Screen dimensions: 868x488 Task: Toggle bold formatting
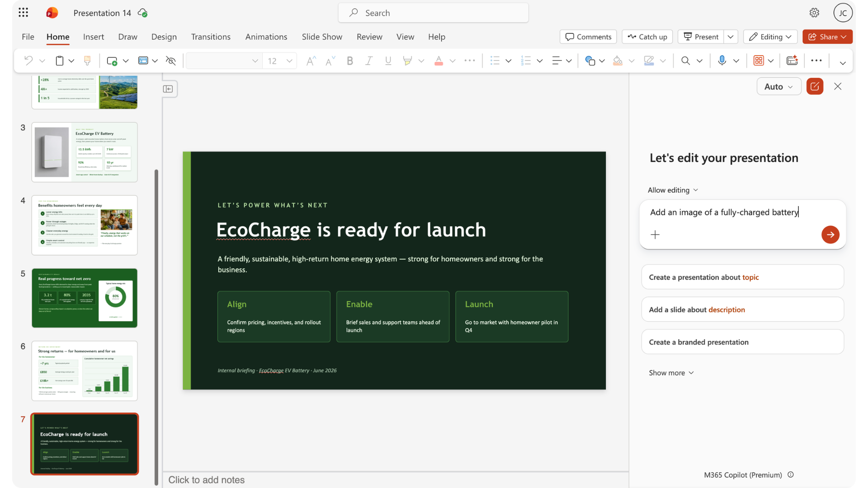pos(349,61)
